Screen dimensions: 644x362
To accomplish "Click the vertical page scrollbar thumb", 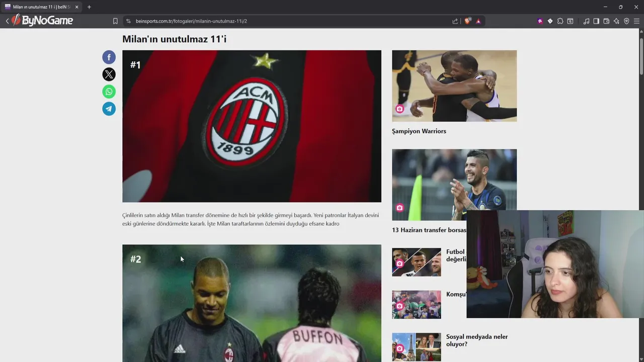I will (641, 55).
